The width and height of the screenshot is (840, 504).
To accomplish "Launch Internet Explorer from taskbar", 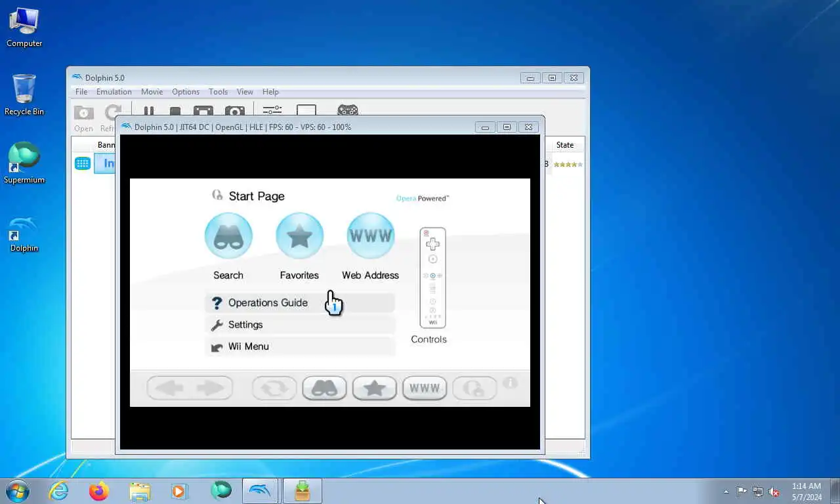I will 59,491.
